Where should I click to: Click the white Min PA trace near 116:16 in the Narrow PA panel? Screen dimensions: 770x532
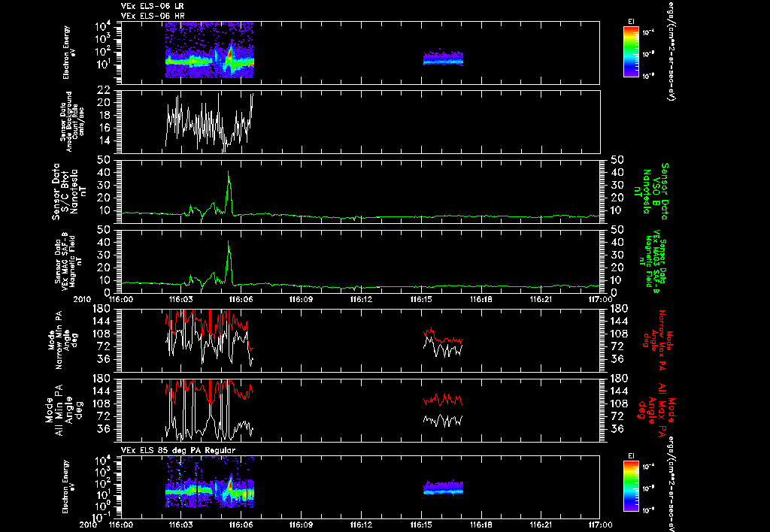pos(443,347)
